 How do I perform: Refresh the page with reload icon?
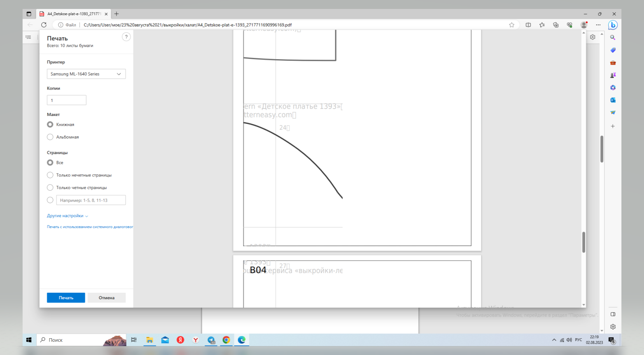(x=44, y=25)
